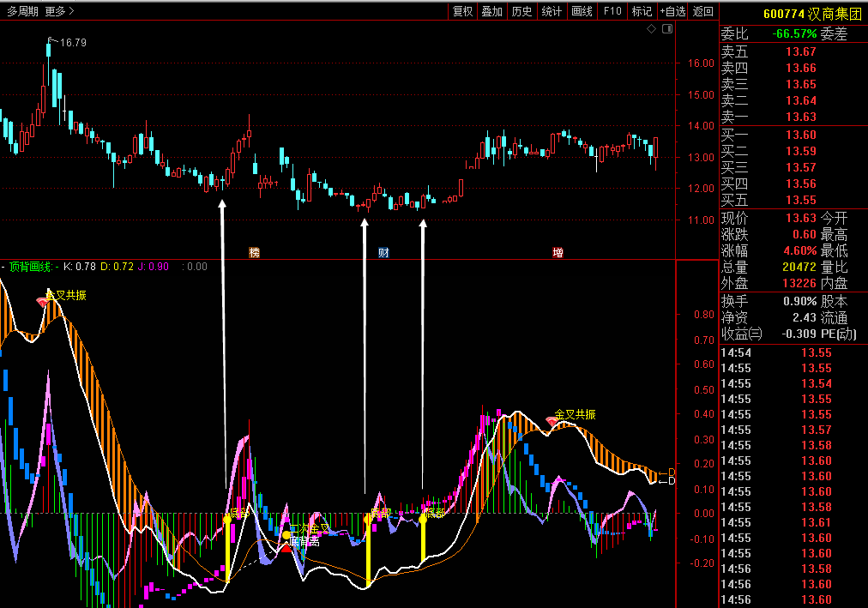Viewport: 868px width, 608px height.
Task: Click the 14:54 trade tick row
Action: coord(793,353)
